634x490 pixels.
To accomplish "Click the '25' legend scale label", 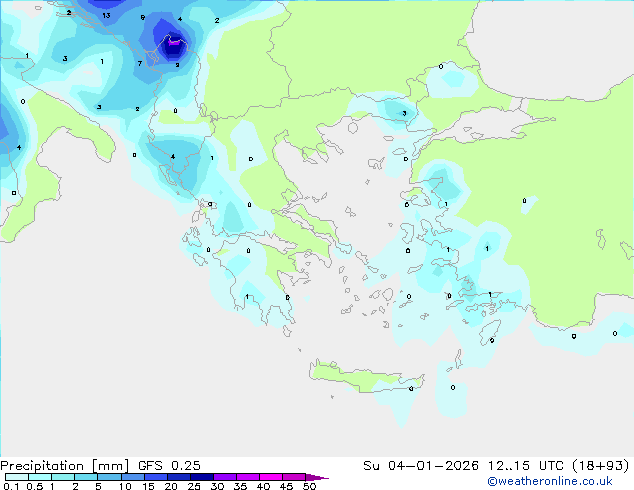I will coord(194,486).
